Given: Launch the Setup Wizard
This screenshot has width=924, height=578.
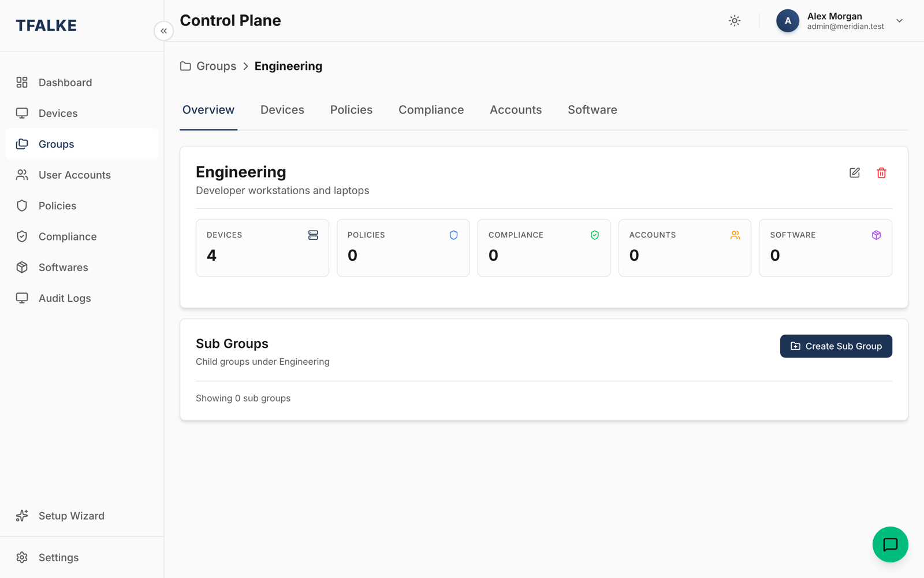Looking at the screenshot, I should pos(82,516).
